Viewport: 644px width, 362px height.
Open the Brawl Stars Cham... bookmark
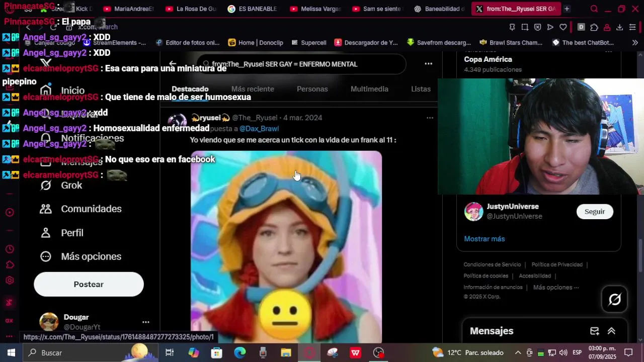click(511, 43)
